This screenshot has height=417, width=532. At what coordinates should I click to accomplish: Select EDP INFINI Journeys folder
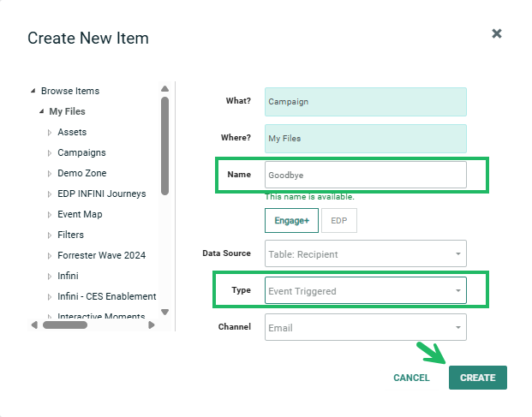[x=101, y=194]
